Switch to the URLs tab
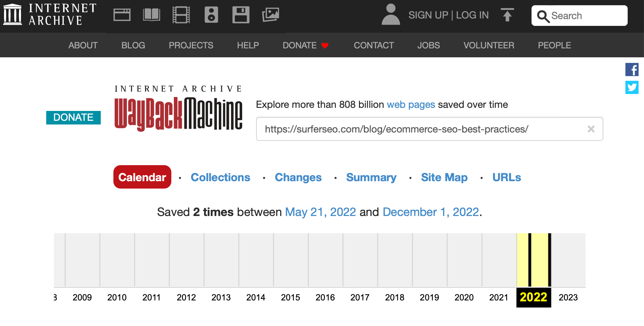The width and height of the screenshot is (644, 326). pyautogui.click(x=507, y=177)
